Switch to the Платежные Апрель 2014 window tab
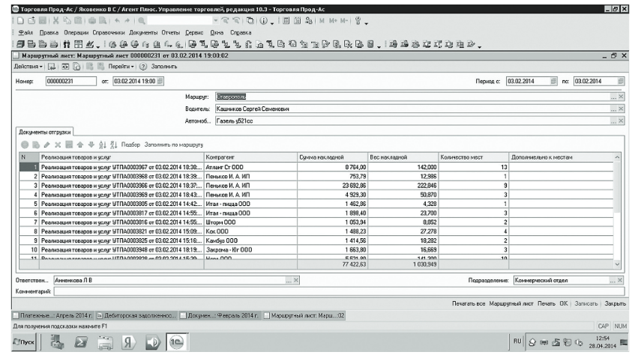 53,316
